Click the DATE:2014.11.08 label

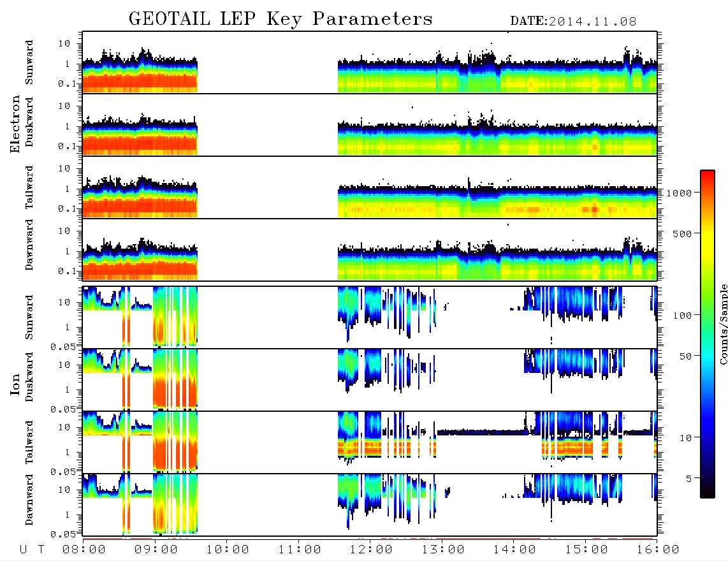573,22
